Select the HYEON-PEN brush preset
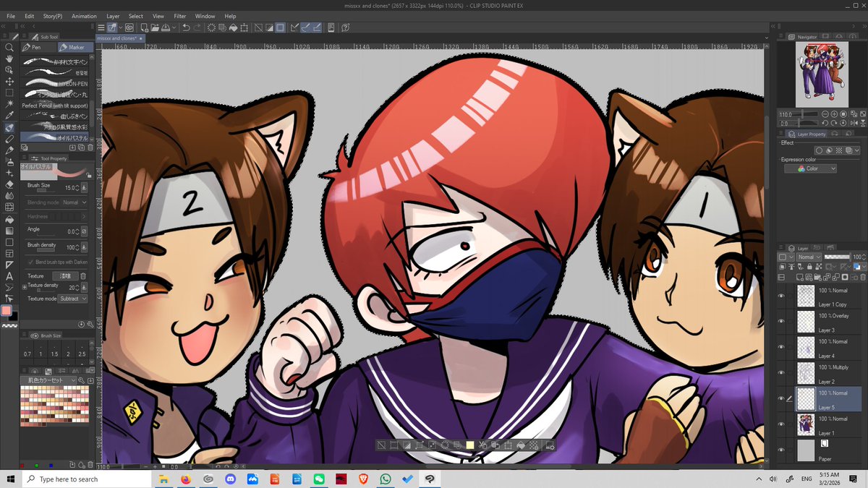The height and width of the screenshot is (488, 868). pos(55,84)
